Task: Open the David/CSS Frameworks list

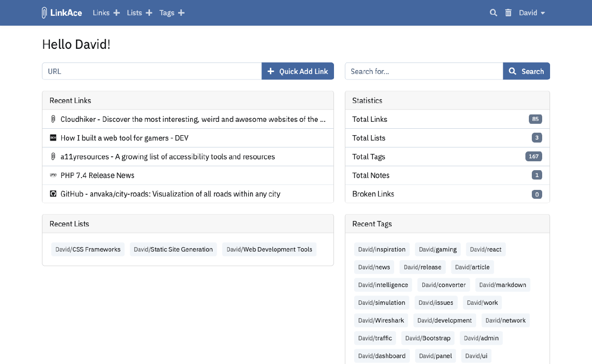Action: tap(88, 249)
